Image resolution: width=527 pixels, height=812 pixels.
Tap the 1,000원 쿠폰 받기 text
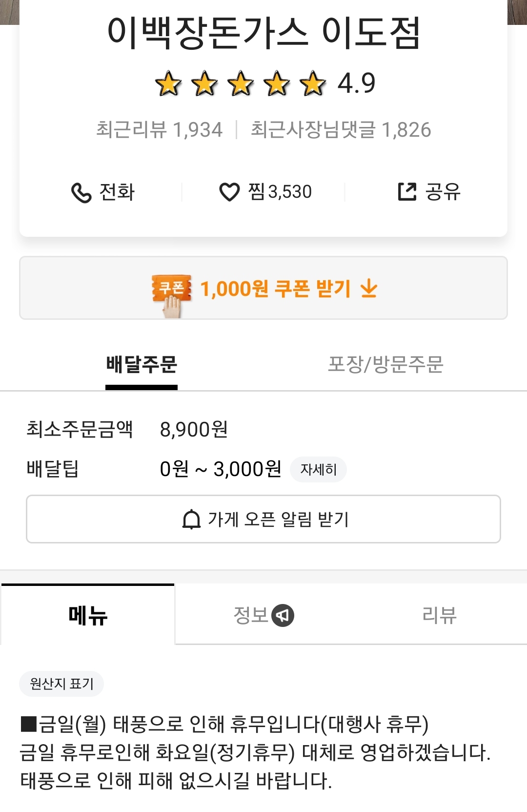[275, 289]
